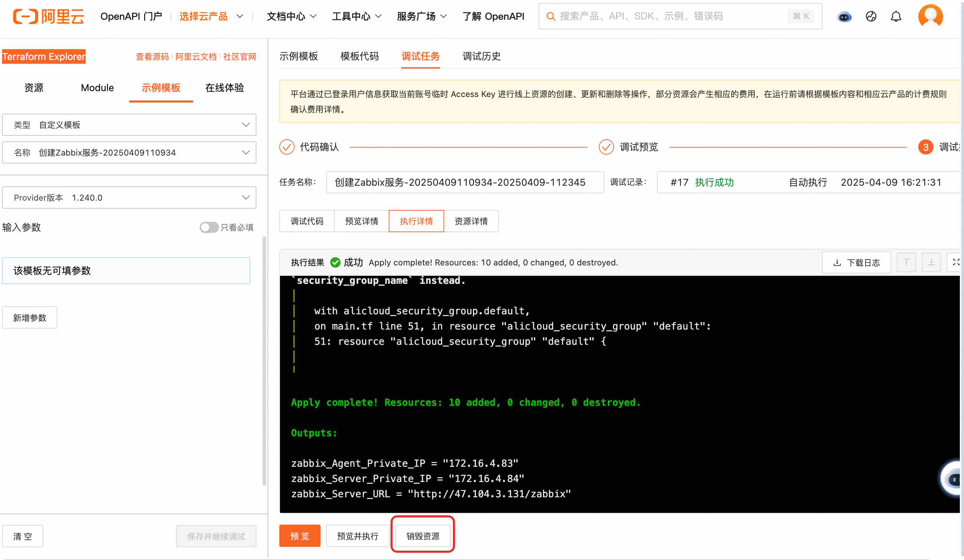Open the user avatar profile menu
This screenshot has height=560, width=964.
point(930,16)
